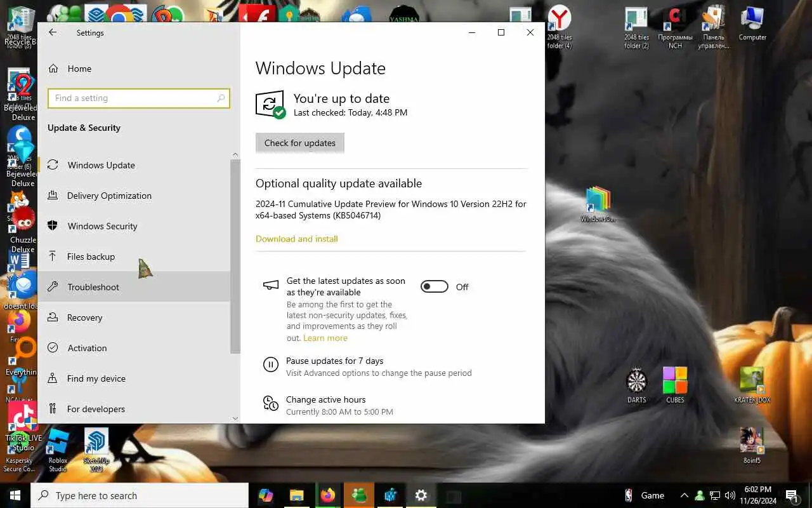Select the Программы NCH desktop icon

675,29
